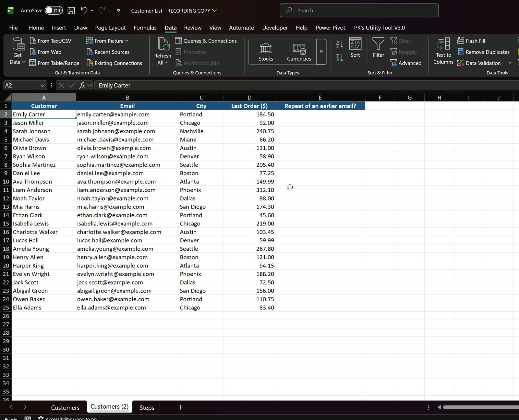Click Text to Columns
Viewport: 519px width, 420px height.
(443, 51)
